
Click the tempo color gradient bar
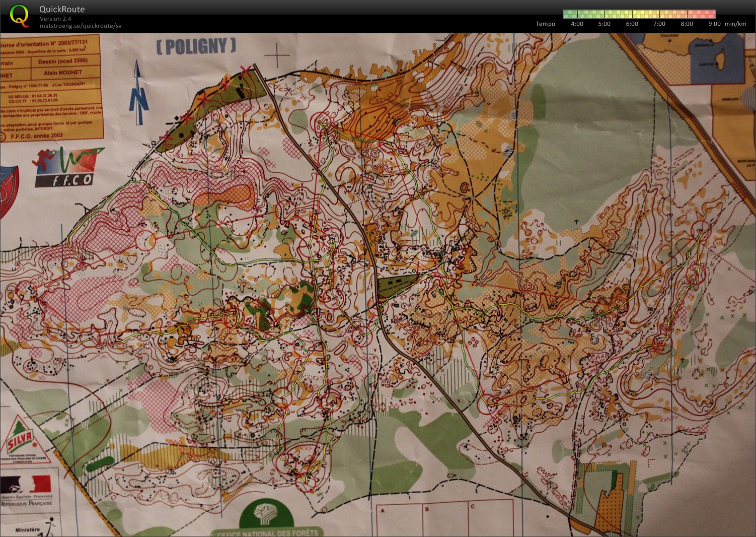coord(639,14)
